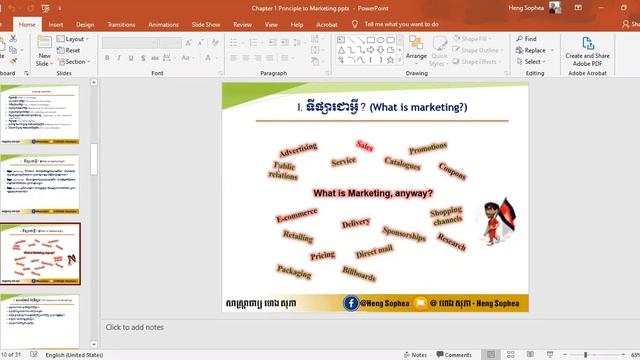Click the zoom out minus button

(x=564, y=355)
